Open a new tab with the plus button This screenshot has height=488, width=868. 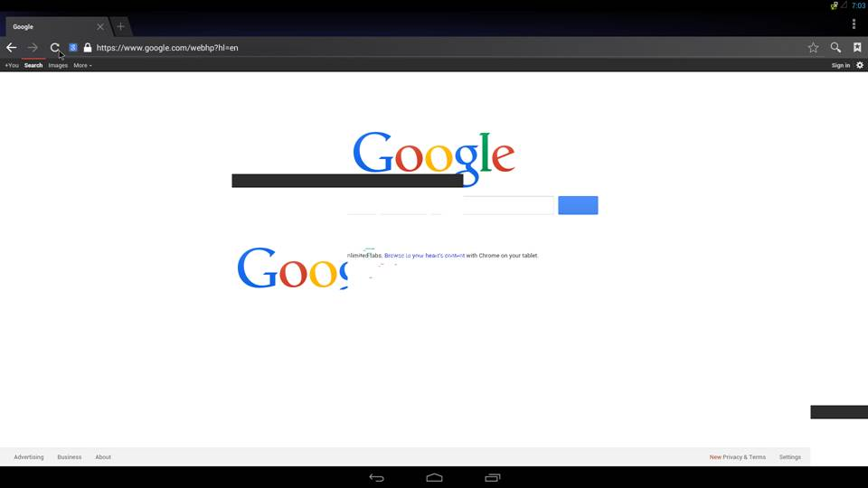click(120, 26)
